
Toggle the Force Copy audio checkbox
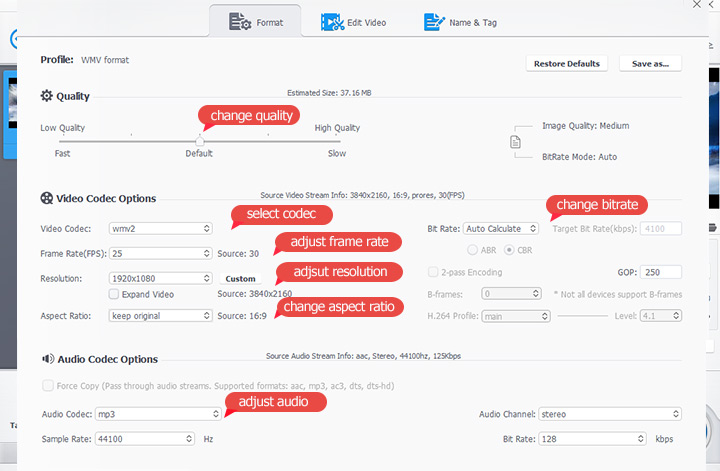(48, 385)
